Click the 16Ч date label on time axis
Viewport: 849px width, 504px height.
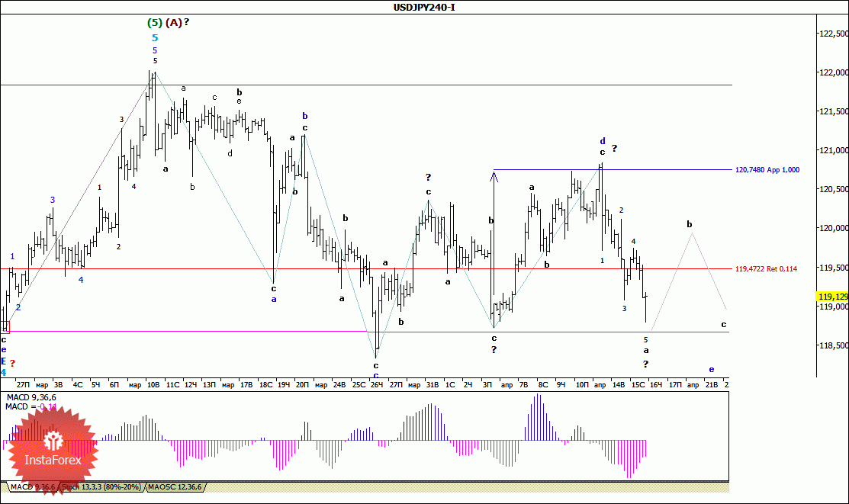click(x=656, y=385)
